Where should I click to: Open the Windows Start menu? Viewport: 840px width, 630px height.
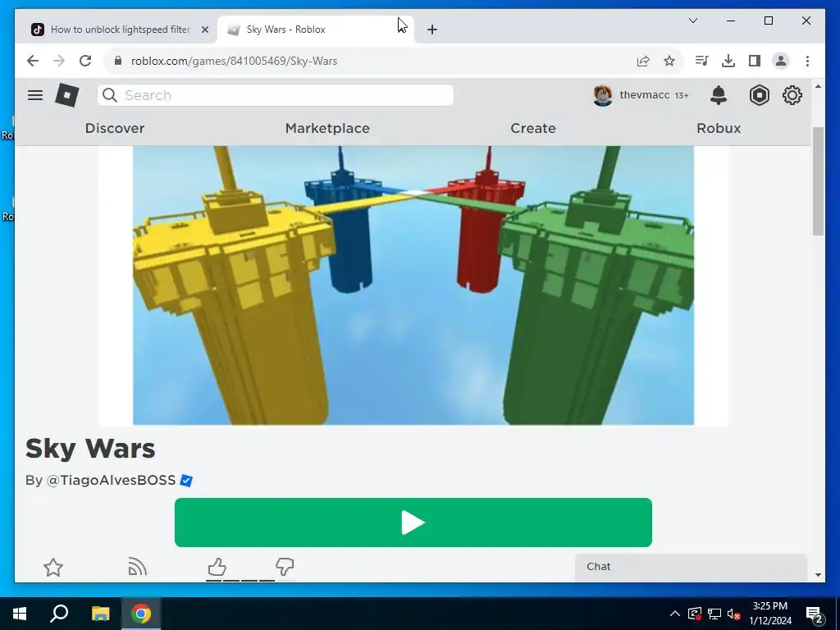[x=20, y=614]
